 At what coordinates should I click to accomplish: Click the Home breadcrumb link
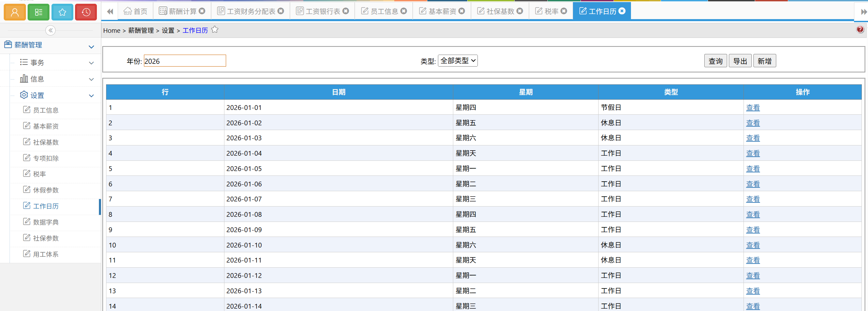(112, 30)
